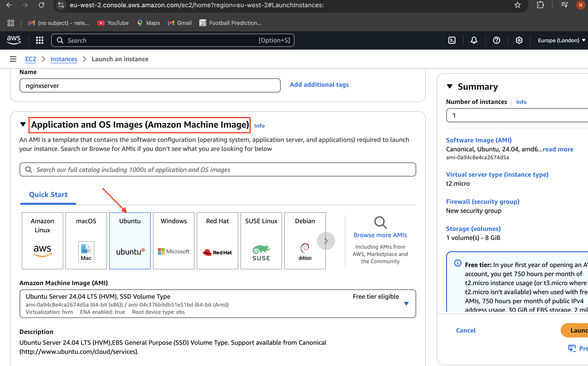This screenshot has width=588, height=366.
Task: Open the Browse more AMIs link
Action: 380,235
